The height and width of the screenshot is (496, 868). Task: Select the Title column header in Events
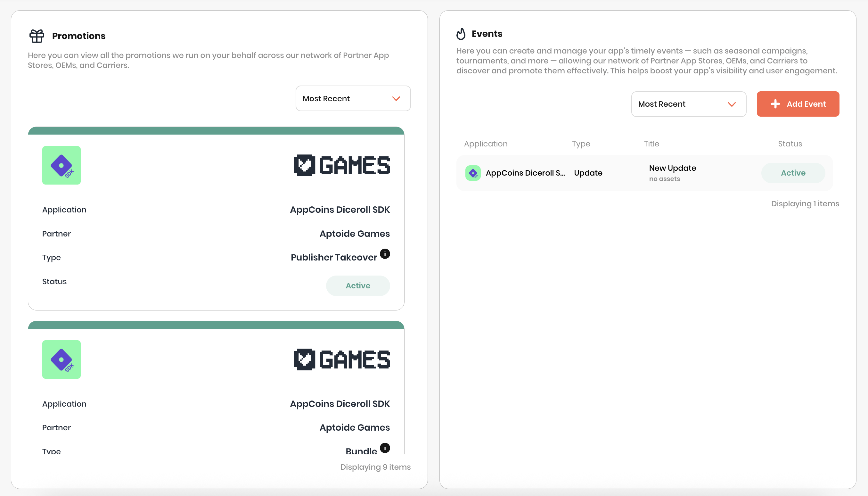point(651,144)
